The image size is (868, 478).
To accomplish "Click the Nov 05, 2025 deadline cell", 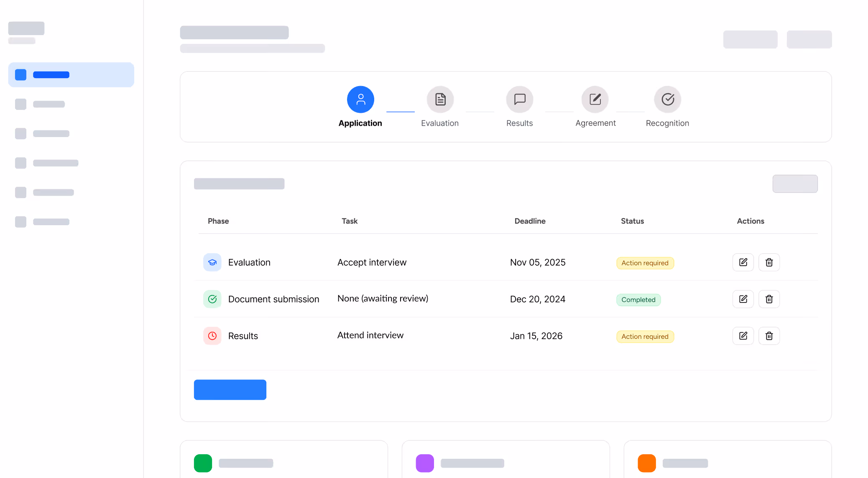I will 538,262.
